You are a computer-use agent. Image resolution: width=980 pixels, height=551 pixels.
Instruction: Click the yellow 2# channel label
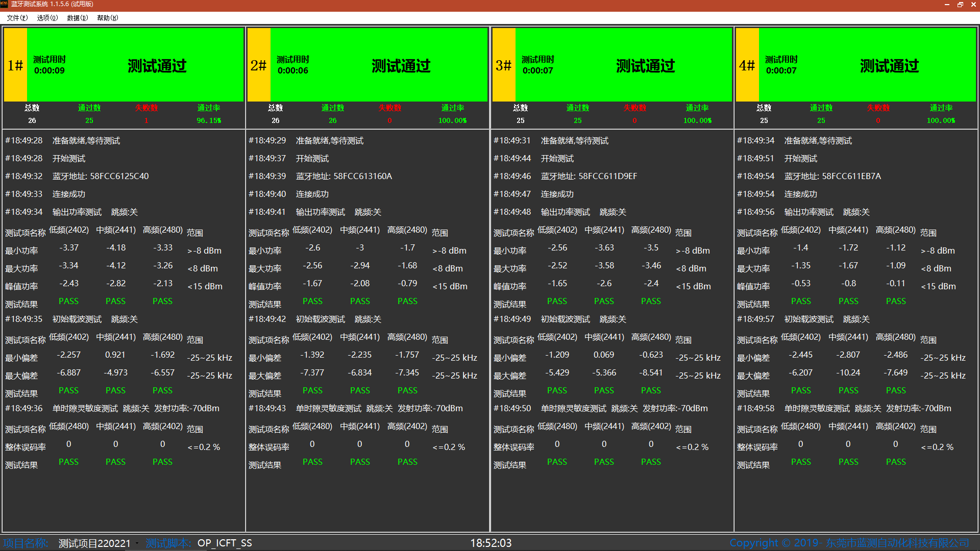(x=259, y=65)
